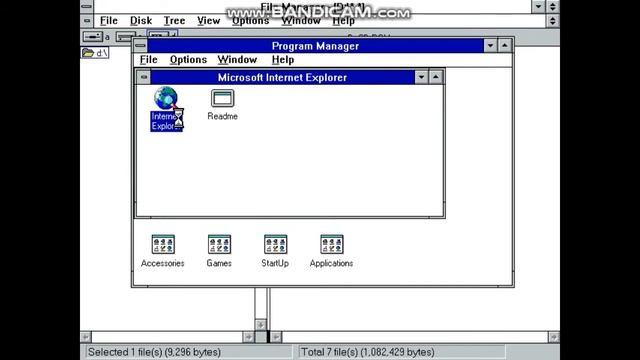Restore the File Manager document window
Viewport: 640px width, 360px height.
tap(553, 20)
